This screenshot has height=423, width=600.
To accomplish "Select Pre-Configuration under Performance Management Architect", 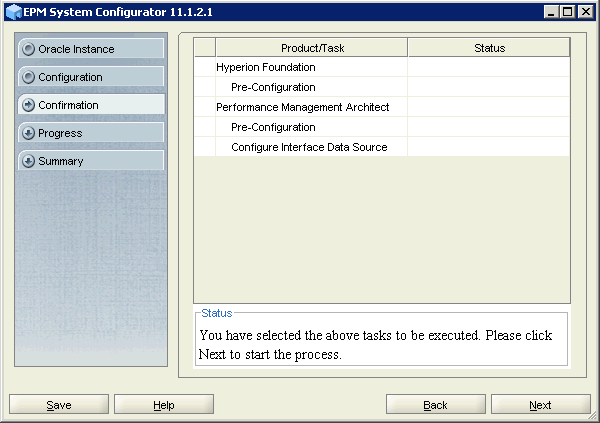I will (x=273, y=127).
